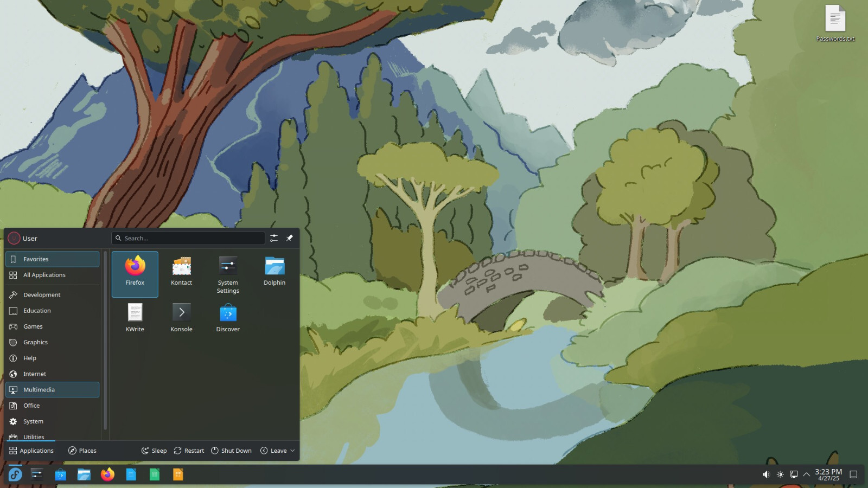Click the configure launcher settings icon
This screenshot has width=868, height=488.
pyautogui.click(x=274, y=238)
